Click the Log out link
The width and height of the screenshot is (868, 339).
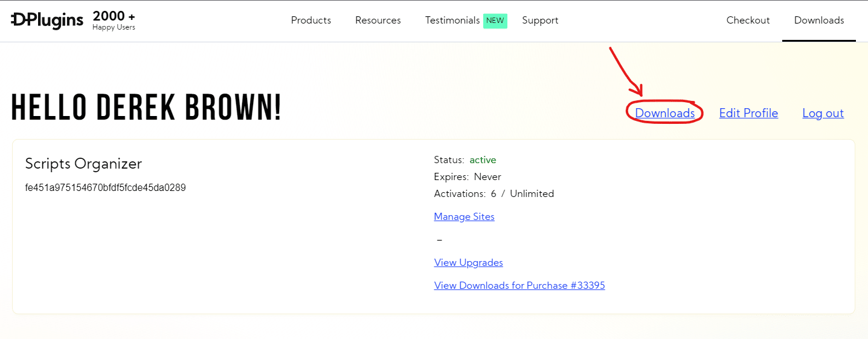tap(823, 113)
